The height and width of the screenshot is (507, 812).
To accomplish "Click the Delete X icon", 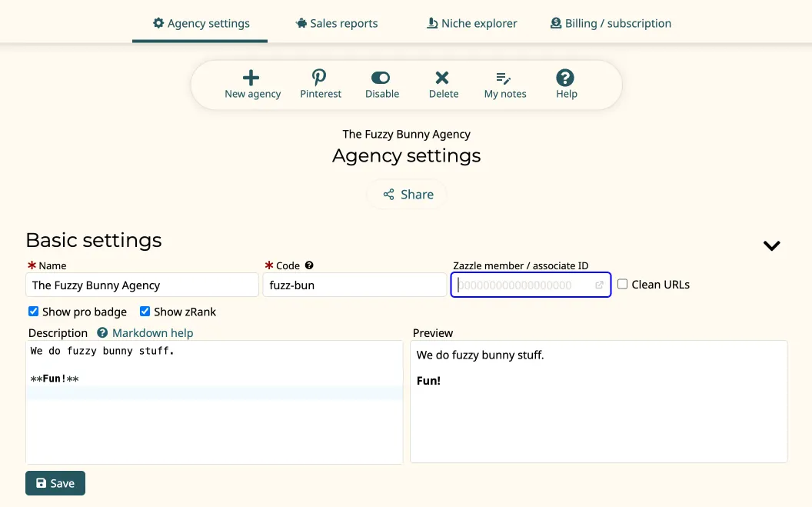I will point(442,78).
